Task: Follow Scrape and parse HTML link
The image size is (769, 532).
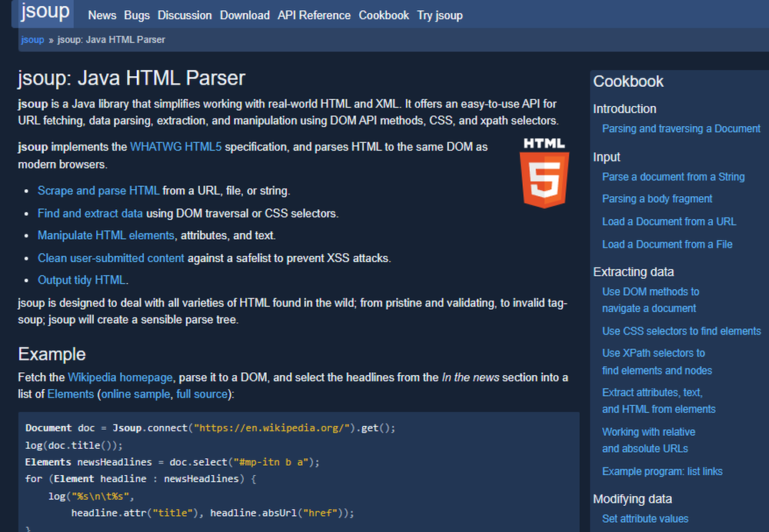Action: pyautogui.click(x=98, y=191)
